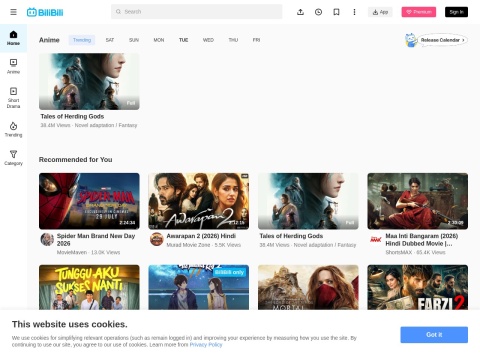This screenshot has height=360, width=480.
Task: Open MovieMaven channel avatar
Action: point(47,239)
